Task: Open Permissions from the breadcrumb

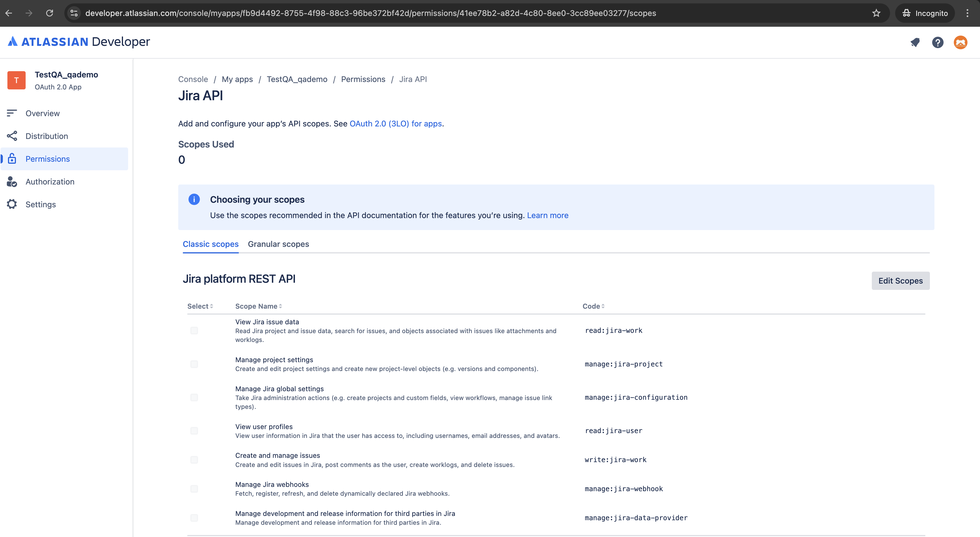Action: pos(363,79)
